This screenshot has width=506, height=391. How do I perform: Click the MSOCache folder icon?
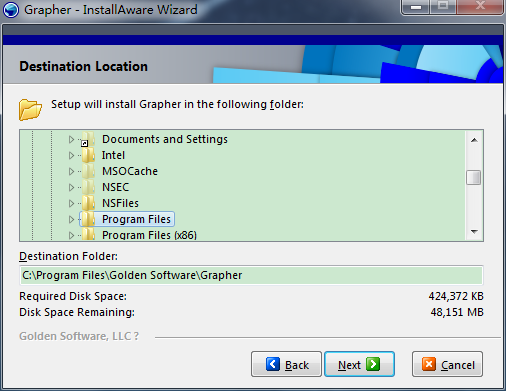88,171
